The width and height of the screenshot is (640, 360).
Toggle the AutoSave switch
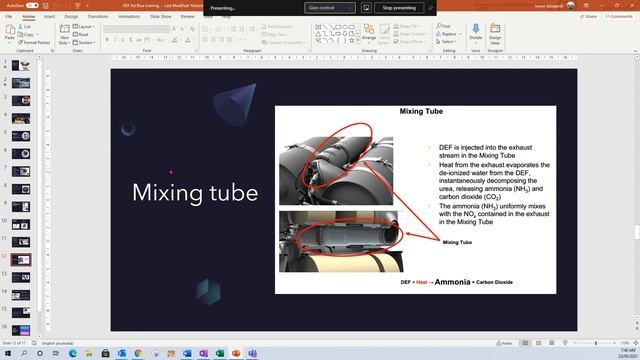tap(32, 5)
